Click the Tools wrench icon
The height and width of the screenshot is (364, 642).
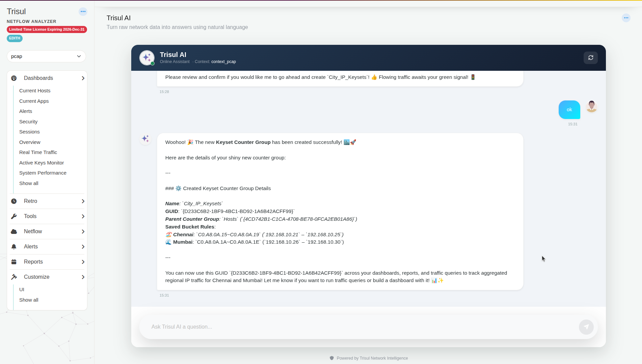point(14,216)
